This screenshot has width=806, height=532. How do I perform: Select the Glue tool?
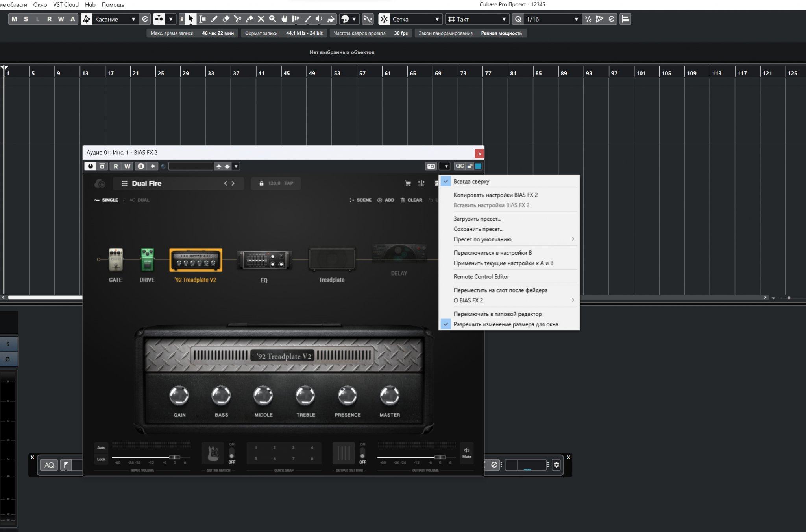coord(249,19)
